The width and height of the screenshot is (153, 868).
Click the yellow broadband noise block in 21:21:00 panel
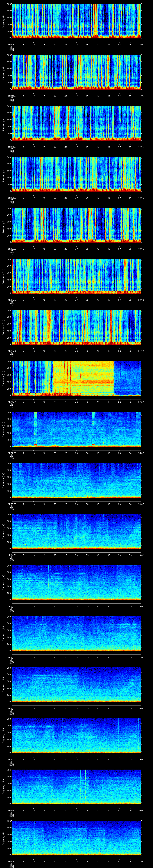click(x=83, y=378)
